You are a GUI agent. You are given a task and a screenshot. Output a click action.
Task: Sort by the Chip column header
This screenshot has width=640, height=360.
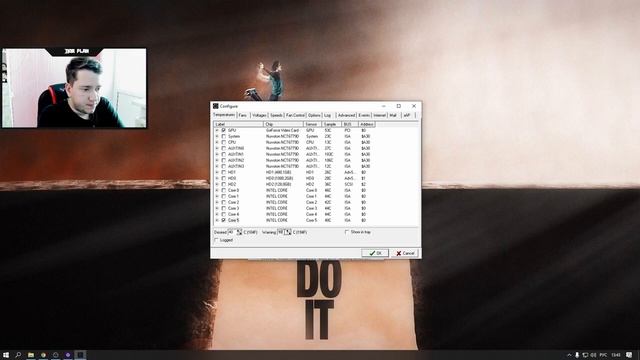284,124
